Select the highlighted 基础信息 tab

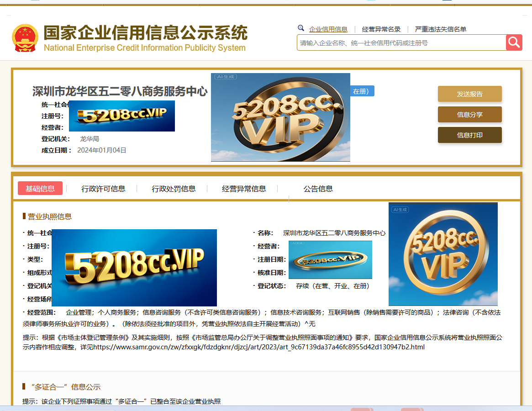[x=40, y=188]
